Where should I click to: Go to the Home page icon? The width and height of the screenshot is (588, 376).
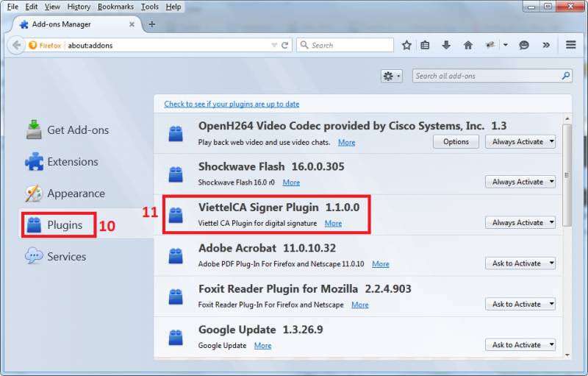(x=467, y=45)
